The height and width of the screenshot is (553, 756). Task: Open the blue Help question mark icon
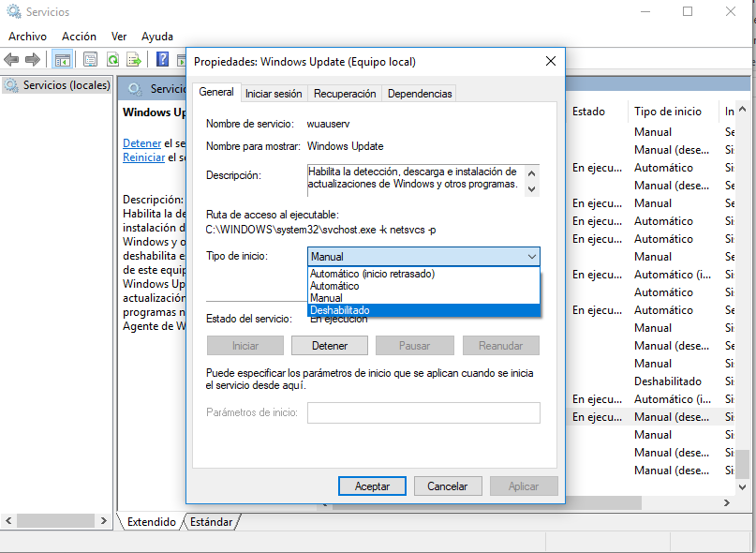click(162, 59)
